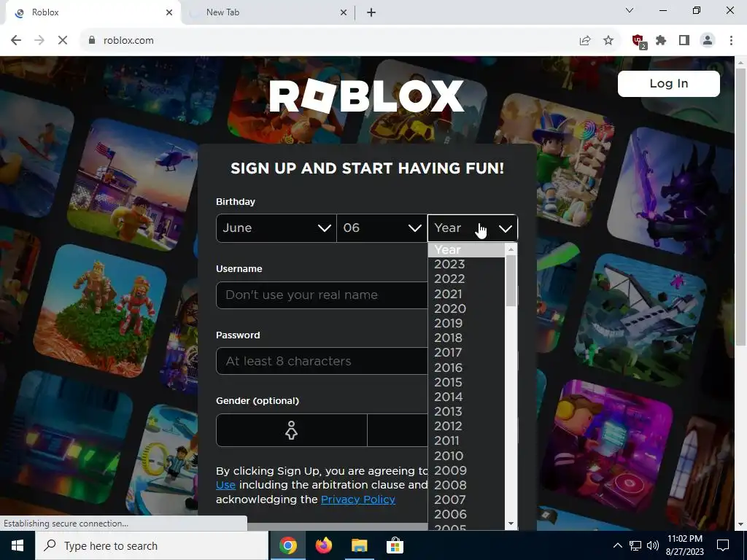Image resolution: width=747 pixels, height=560 pixels.
Task: Choose 2006 from the year list
Action: [x=466, y=514]
